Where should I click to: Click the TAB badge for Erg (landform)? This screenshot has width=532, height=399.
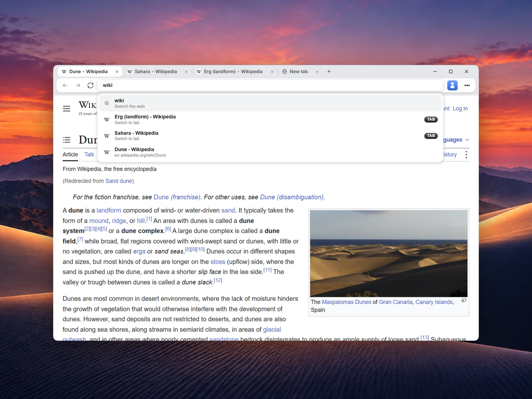[431, 119]
